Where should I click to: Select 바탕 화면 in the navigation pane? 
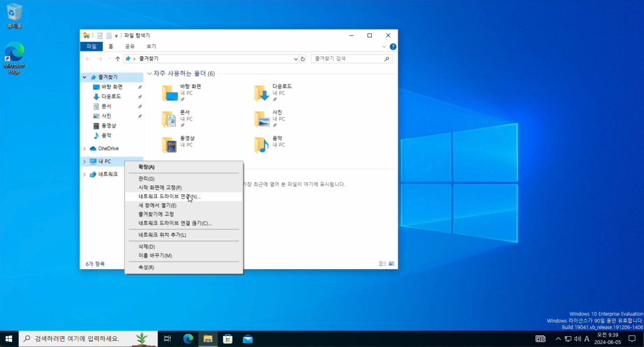point(112,87)
